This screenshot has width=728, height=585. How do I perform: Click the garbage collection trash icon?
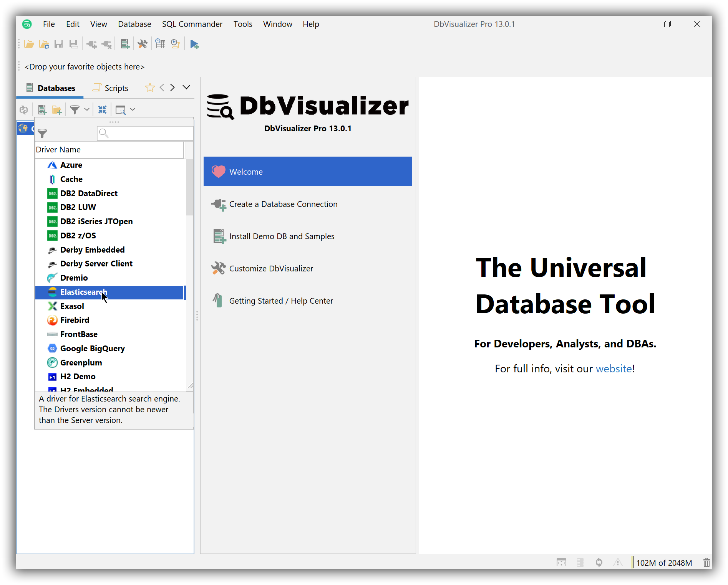click(706, 563)
